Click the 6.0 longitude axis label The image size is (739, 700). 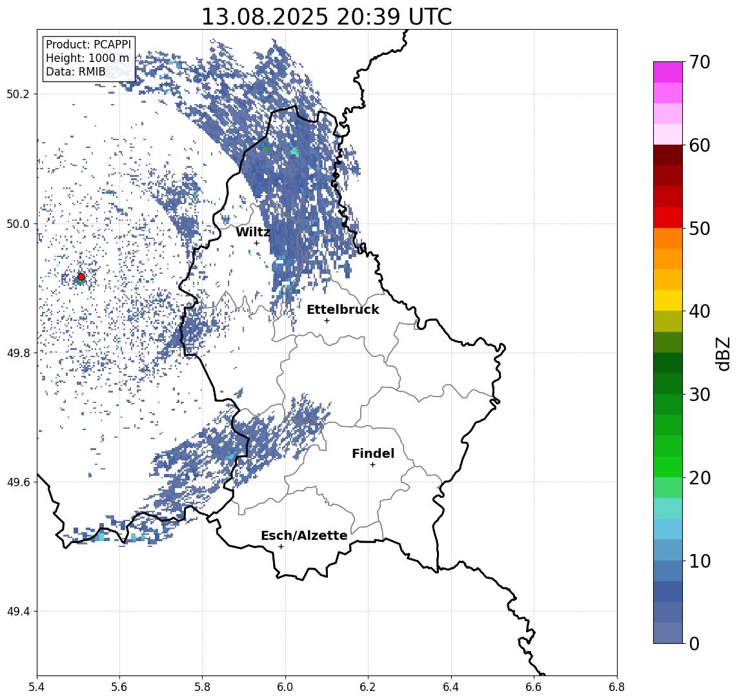[285, 687]
